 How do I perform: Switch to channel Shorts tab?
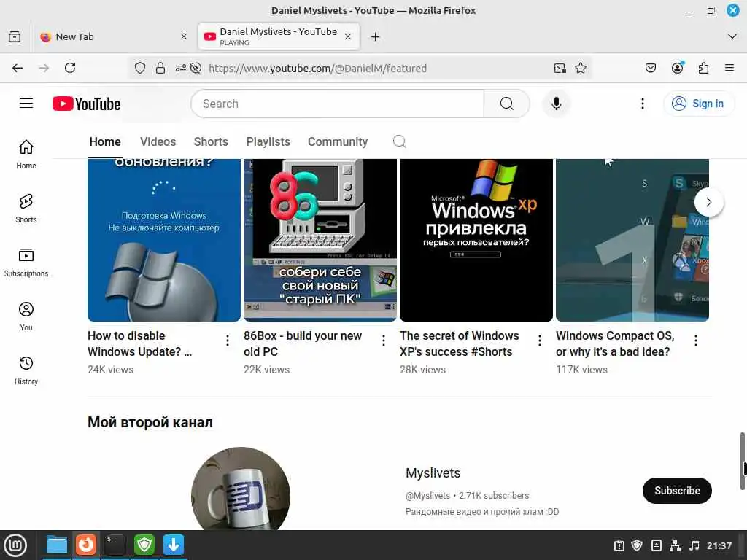tap(211, 142)
